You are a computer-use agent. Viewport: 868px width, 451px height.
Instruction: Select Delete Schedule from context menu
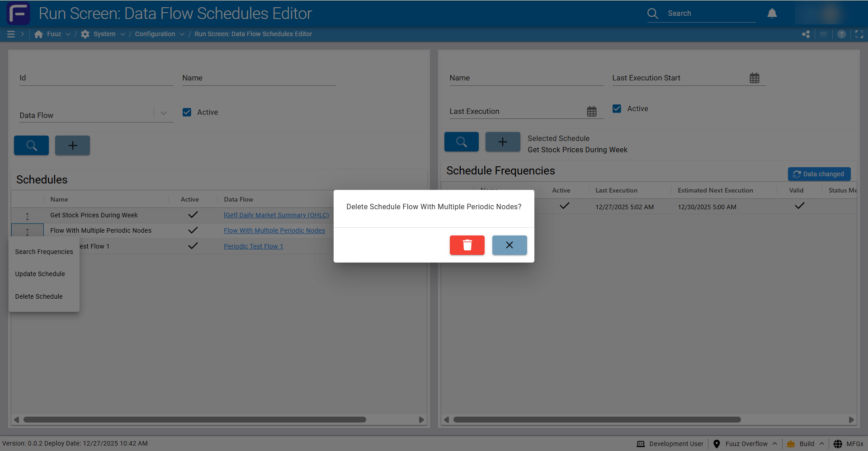pyautogui.click(x=39, y=296)
